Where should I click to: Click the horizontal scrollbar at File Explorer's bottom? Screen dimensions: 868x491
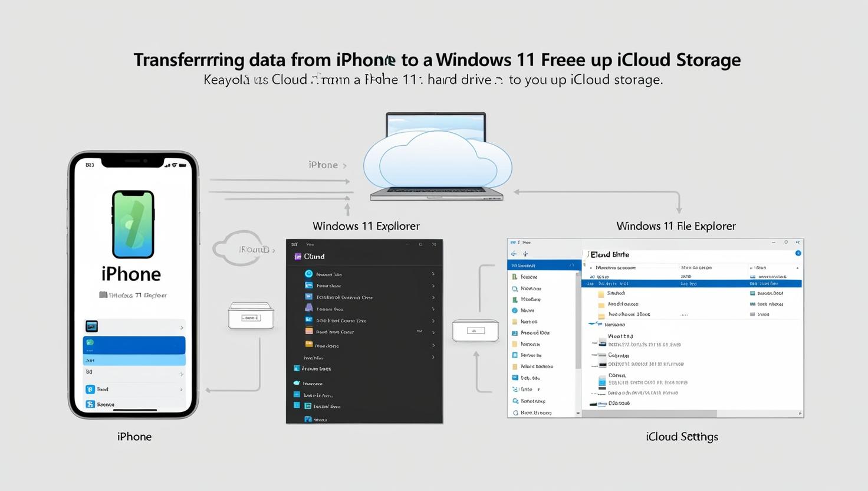coord(649,414)
